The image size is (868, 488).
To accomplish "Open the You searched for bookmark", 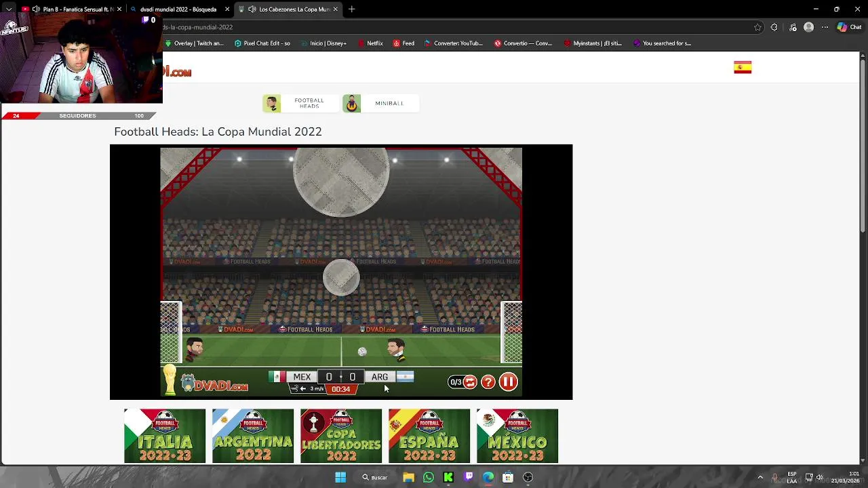I will pyautogui.click(x=662, y=43).
